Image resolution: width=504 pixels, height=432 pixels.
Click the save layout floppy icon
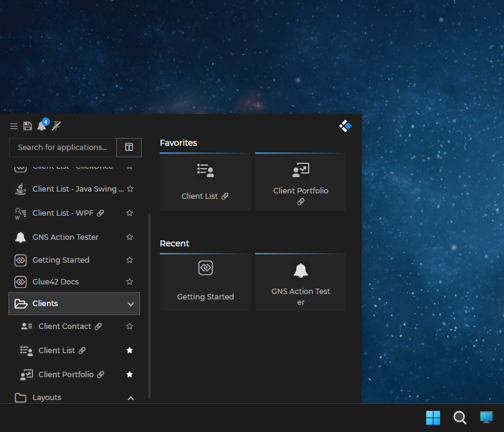pyautogui.click(x=28, y=126)
